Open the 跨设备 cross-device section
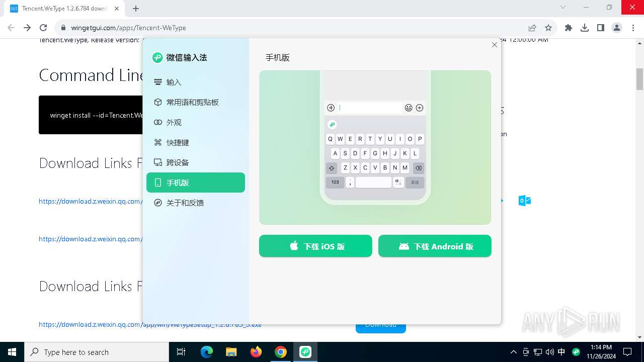 [195, 162]
